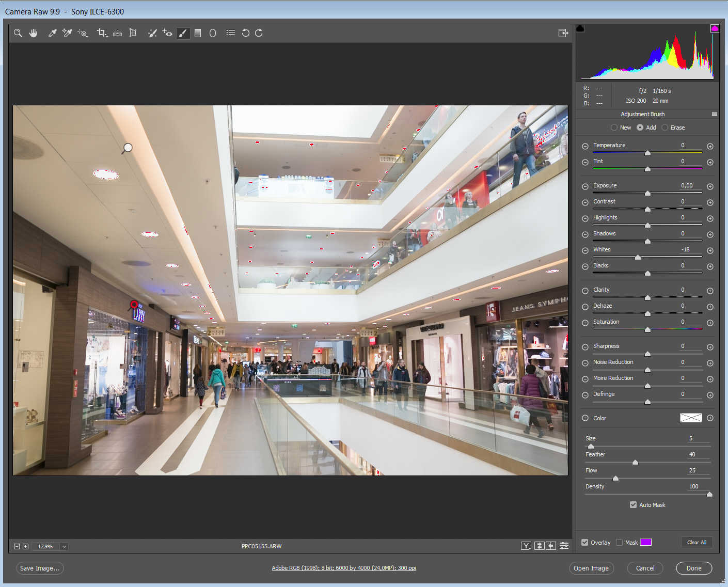The height and width of the screenshot is (587, 728).
Task: Open the Adjustment Brush panel menu
Action: [714, 114]
